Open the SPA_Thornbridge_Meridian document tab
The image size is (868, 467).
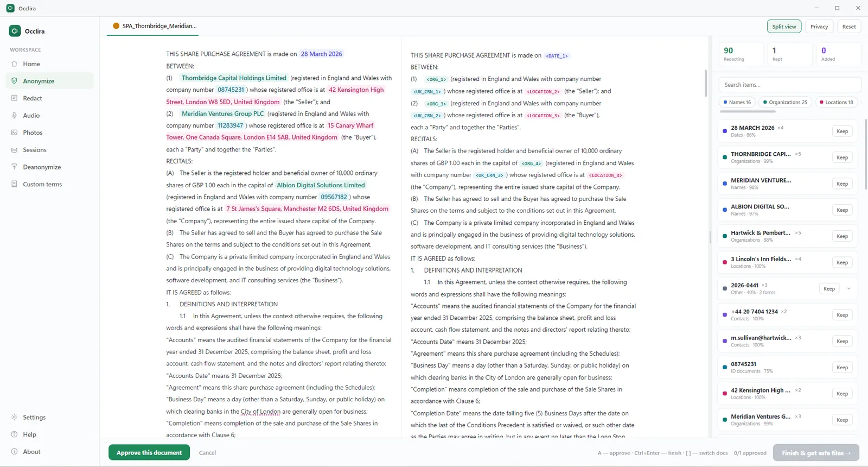(153, 26)
